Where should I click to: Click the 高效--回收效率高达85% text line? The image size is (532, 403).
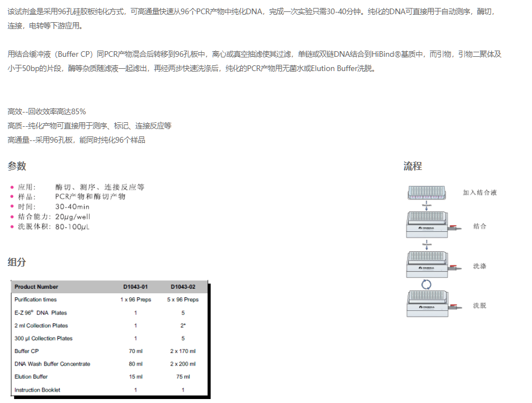(x=47, y=111)
